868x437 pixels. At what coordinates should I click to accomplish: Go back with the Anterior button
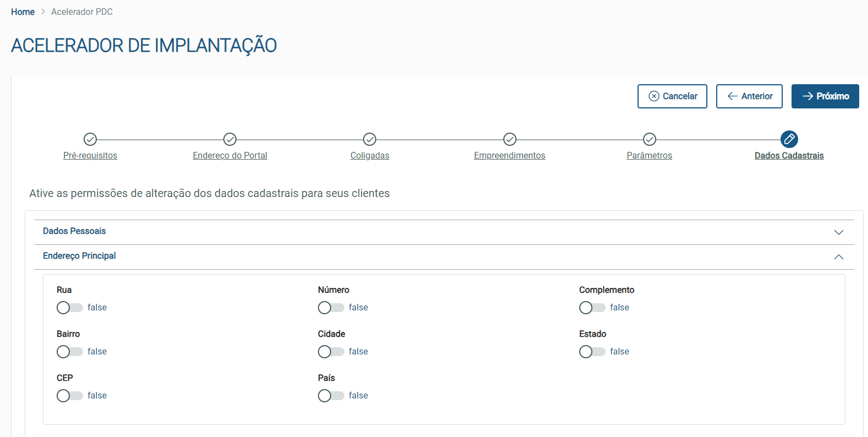coord(749,96)
